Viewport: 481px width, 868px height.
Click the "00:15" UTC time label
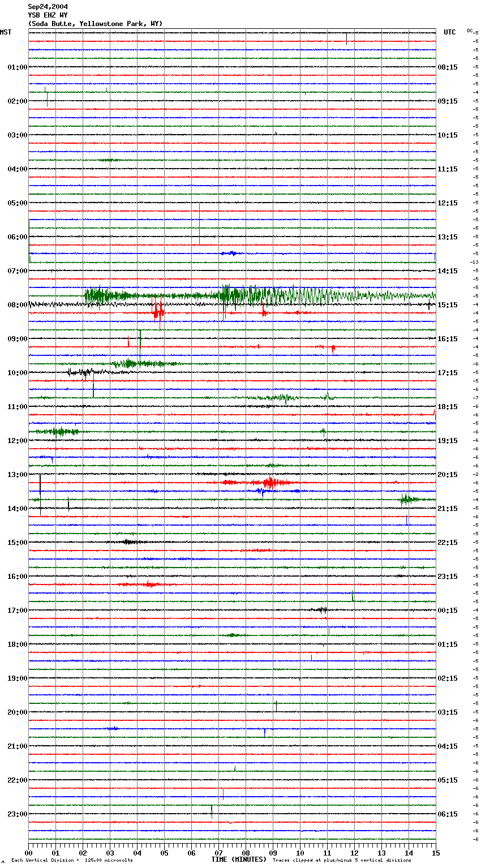[448, 611]
